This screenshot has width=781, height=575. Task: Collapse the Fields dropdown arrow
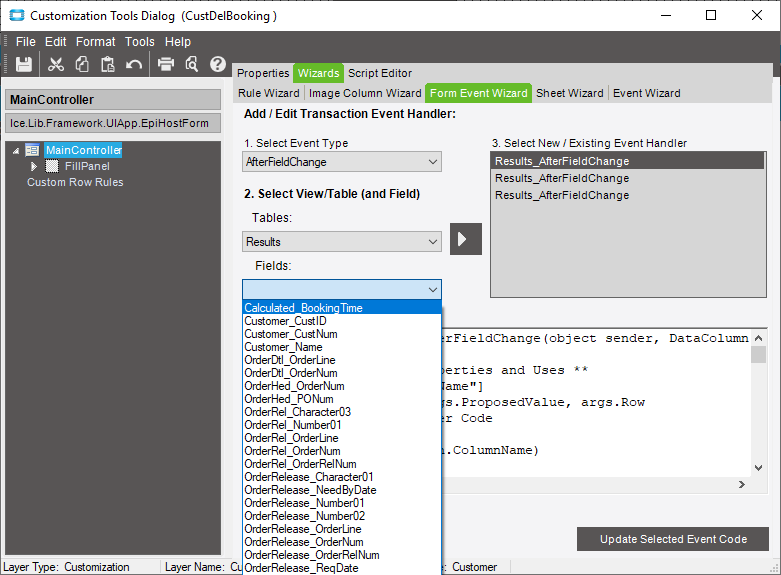pyautogui.click(x=433, y=289)
